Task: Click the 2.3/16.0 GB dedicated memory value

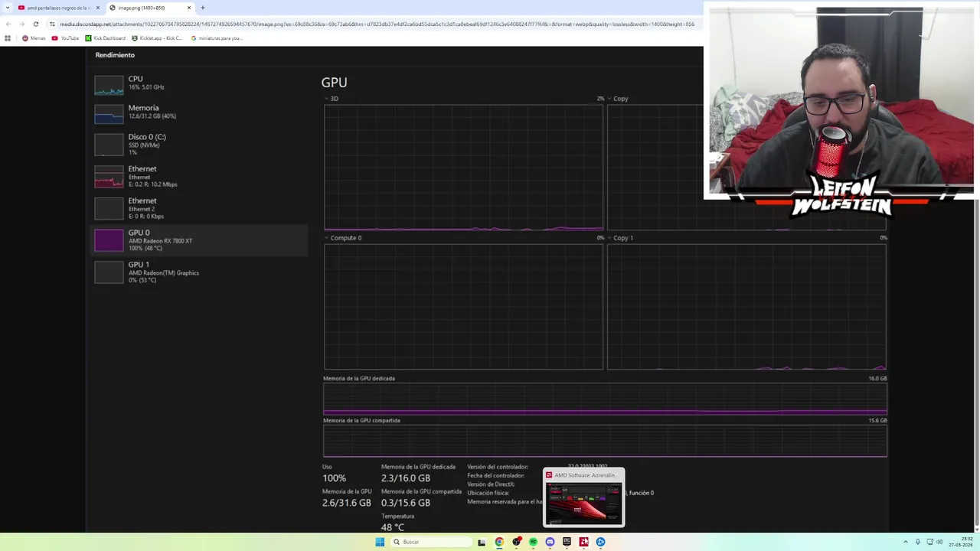Action: click(406, 478)
